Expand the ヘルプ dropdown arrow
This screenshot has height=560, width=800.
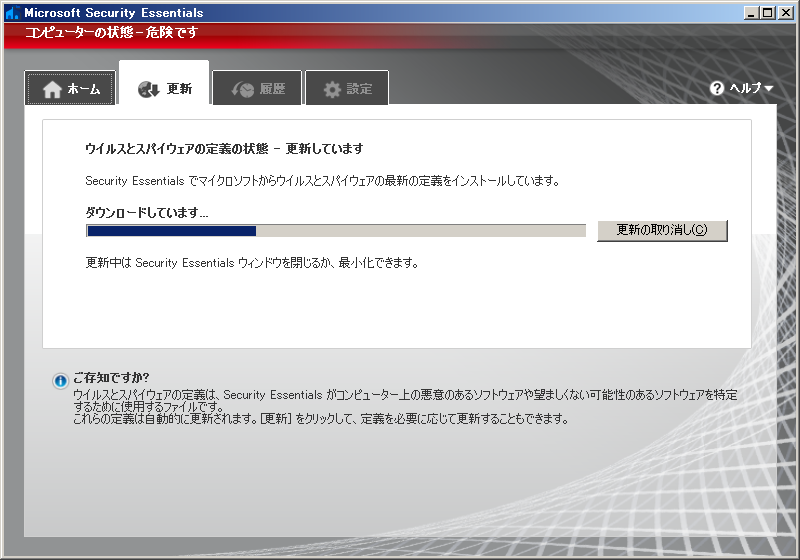coord(769,88)
